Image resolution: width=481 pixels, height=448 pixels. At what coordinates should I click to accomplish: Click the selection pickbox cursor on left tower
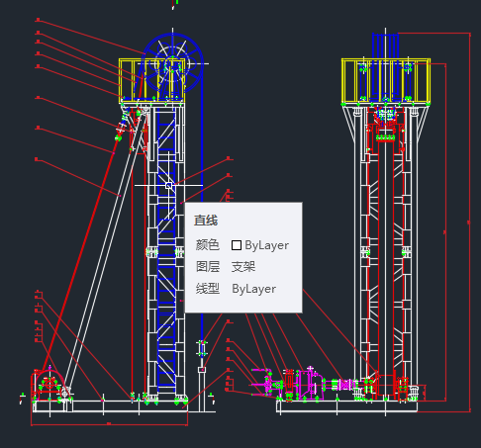[x=168, y=186]
